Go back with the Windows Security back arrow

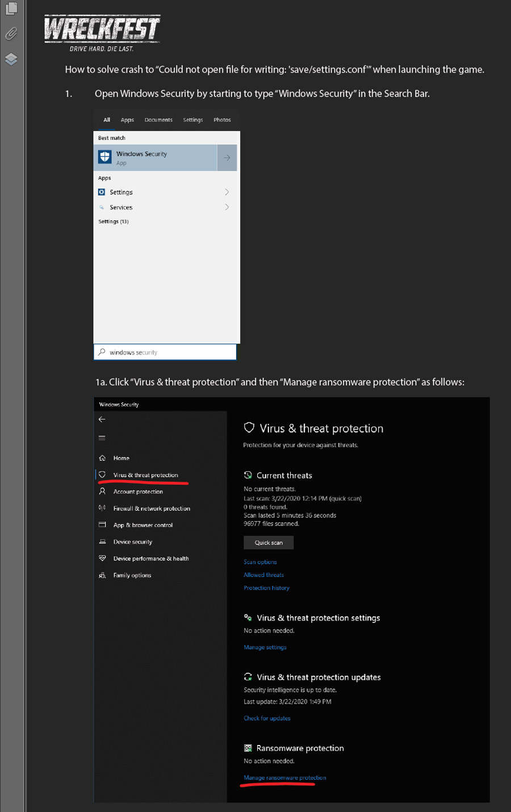[x=102, y=420]
